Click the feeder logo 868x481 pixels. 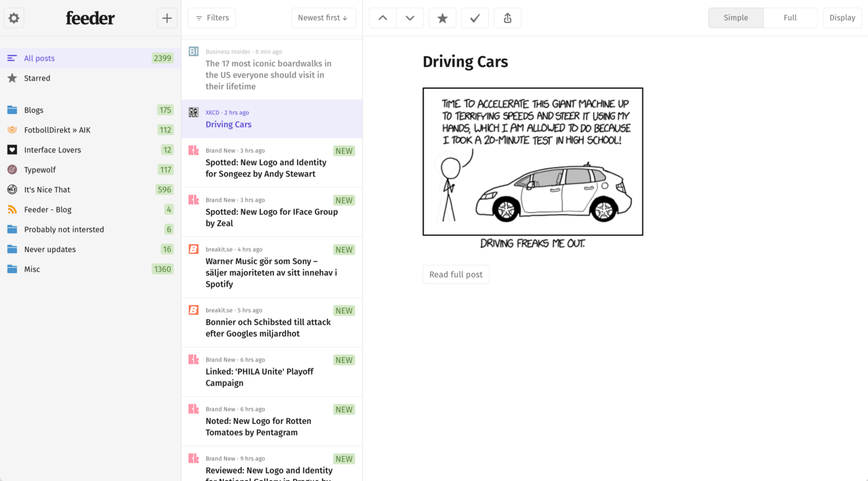click(x=90, y=18)
